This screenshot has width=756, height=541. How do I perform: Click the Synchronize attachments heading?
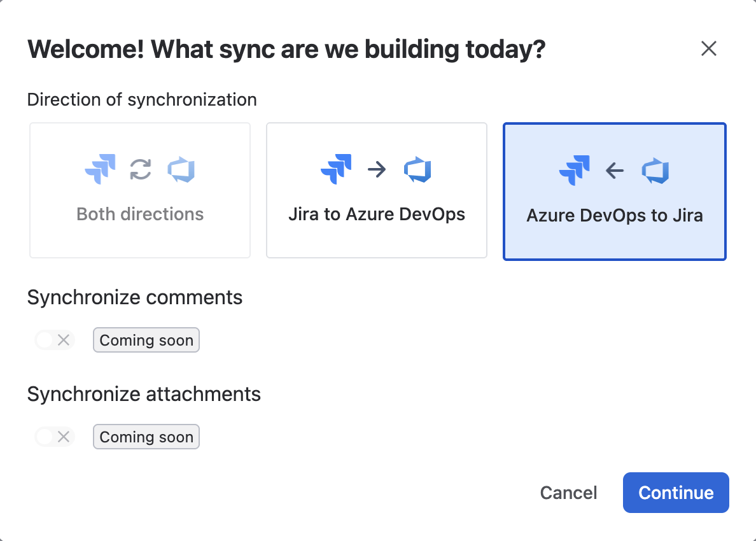144,395
